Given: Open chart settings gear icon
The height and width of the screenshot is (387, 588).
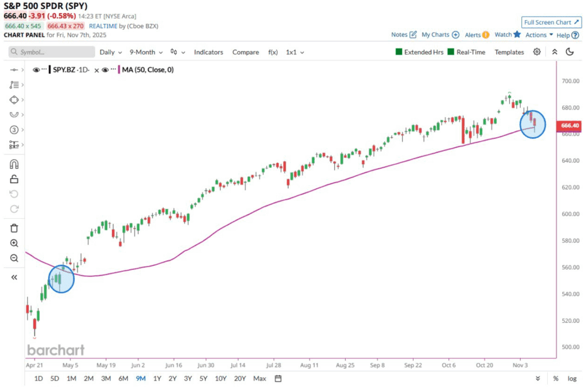Looking at the screenshot, I should [537, 52].
